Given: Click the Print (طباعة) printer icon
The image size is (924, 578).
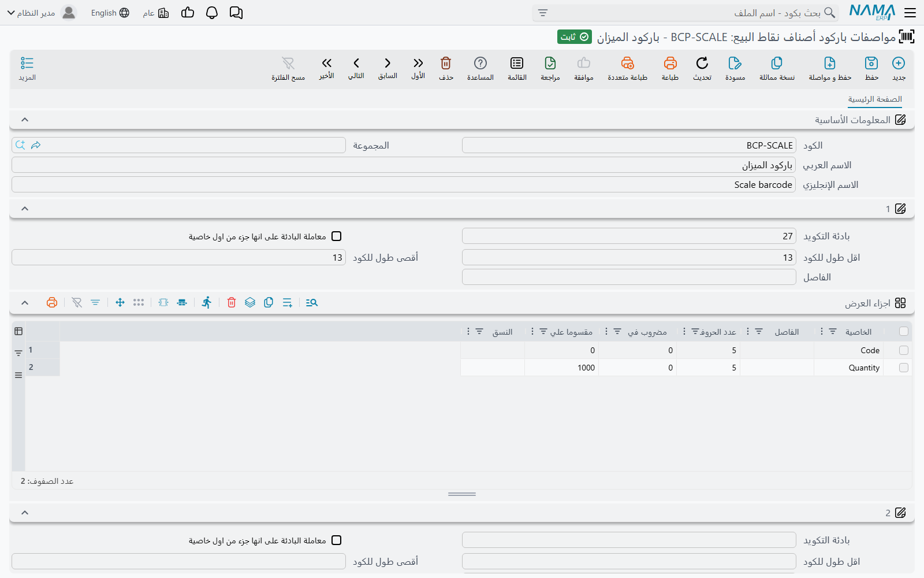Looking at the screenshot, I should (670, 63).
